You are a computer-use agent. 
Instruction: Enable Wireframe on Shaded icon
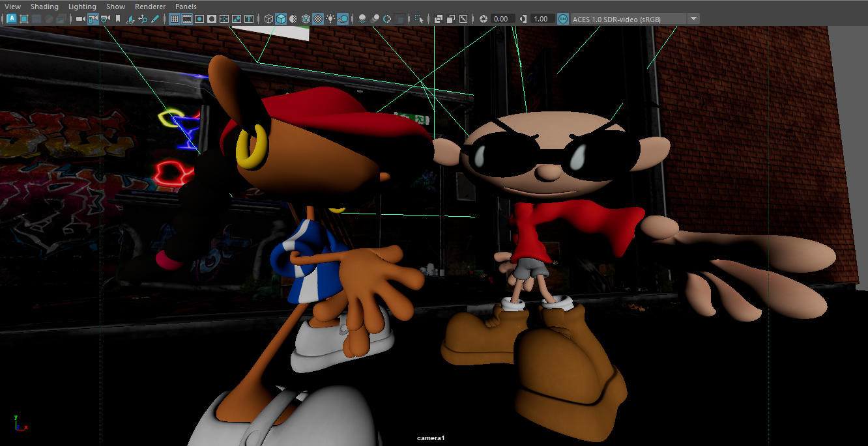[306, 19]
